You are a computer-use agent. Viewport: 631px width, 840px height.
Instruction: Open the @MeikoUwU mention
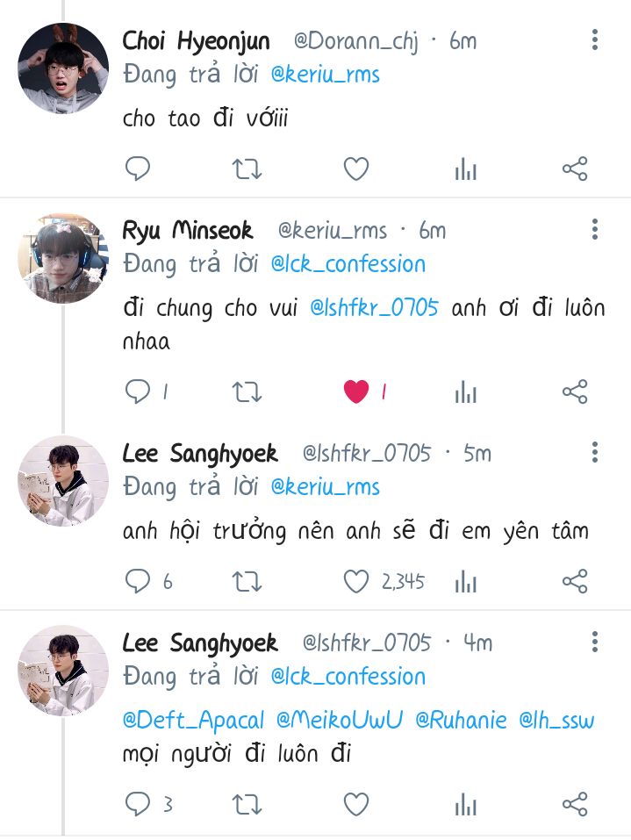[x=340, y=720]
